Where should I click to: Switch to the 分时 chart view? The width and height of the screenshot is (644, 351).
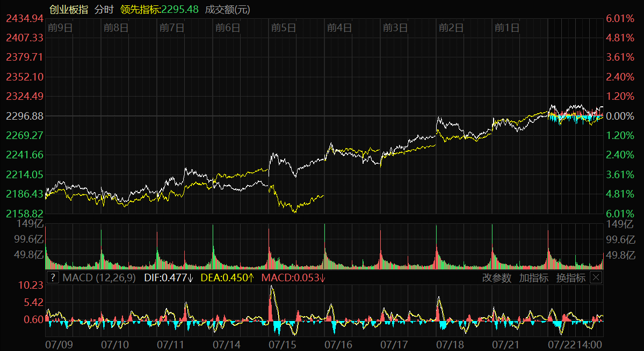pos(105,9)
